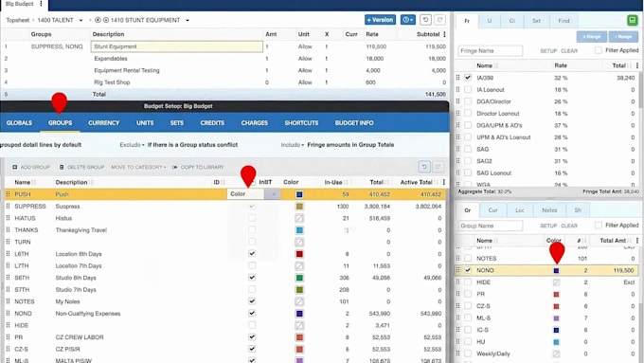Open Active Total column options menu
The height and width of the screenshot is (363, 644).
[x=444, y=182]
